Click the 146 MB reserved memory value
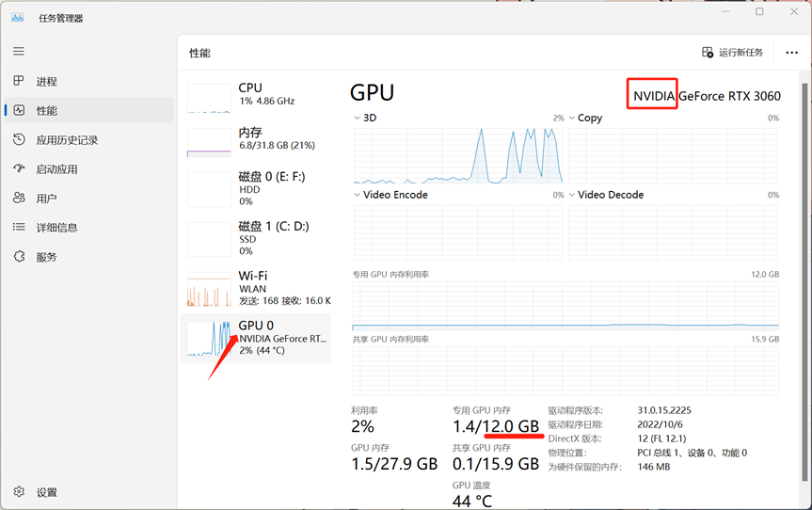This screenshot has height=510, width=812. (654, 467)
